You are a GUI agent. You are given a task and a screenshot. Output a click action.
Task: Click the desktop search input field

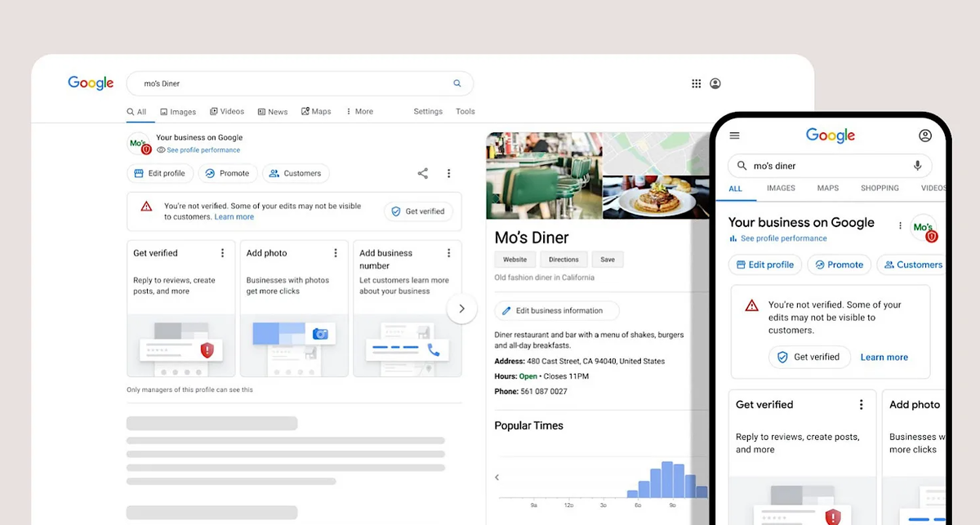tap(300, 83)
